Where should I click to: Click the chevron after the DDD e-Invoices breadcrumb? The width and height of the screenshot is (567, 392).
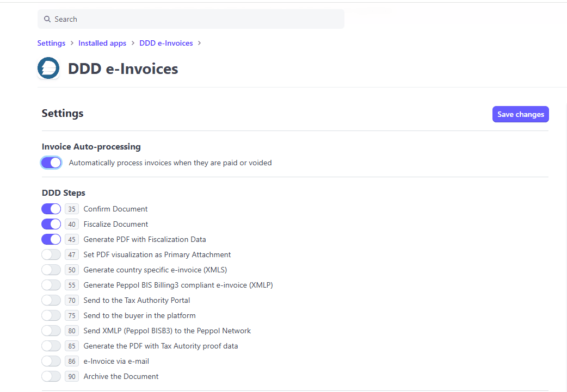(x=200, y=43)
